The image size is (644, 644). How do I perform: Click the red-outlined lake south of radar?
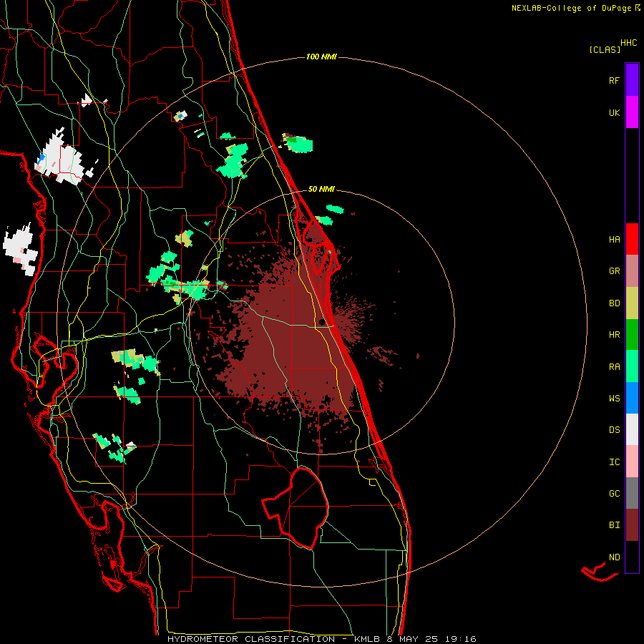(296, 507)
